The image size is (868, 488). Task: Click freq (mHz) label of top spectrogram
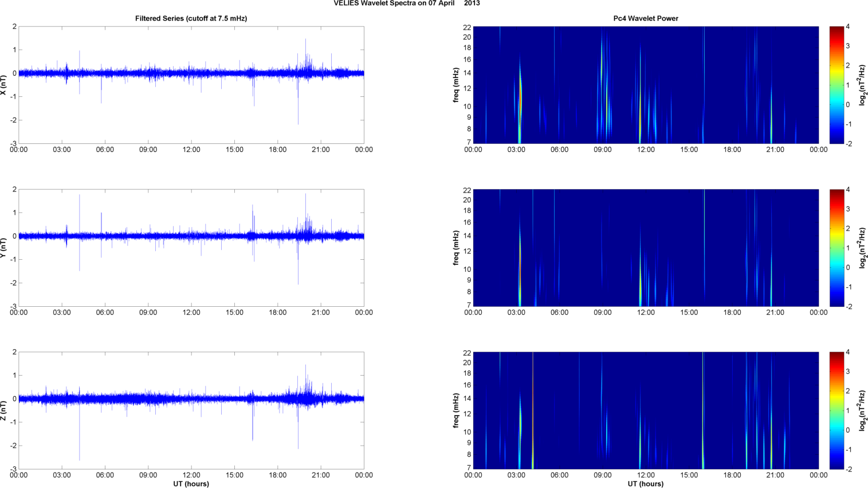(x=456, y=85)
